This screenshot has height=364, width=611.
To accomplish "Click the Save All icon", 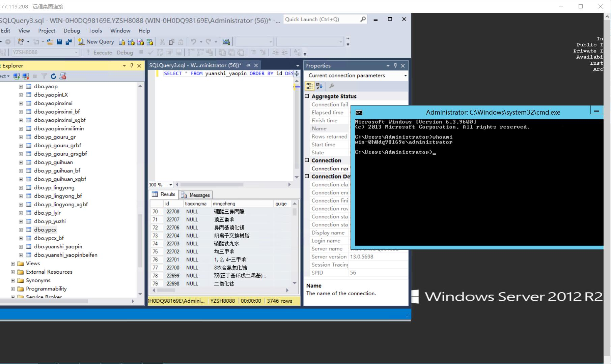I will coord(68,42).
